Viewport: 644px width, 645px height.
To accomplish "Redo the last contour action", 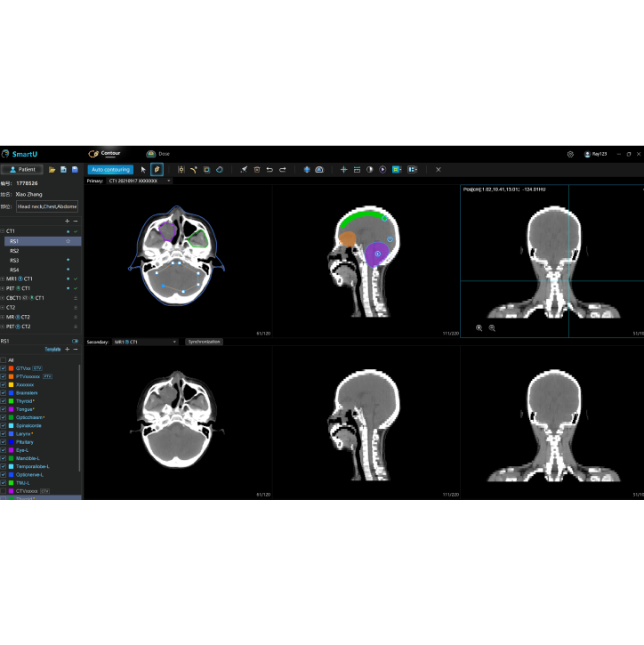I will pos(283,169).
